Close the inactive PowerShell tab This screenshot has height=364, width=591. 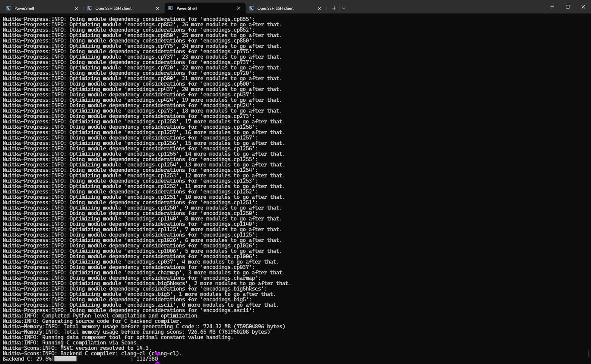tap(77, 8)
